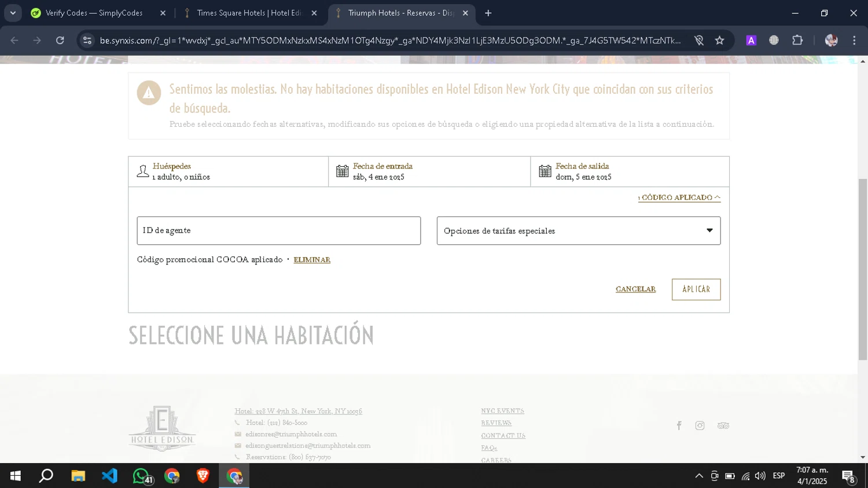Image resolution: width=868 pixels, height=488 pixels.
Task: Collapse the 1 CÓDIGO APLICADO section
Action: click(x=679, y=197)
